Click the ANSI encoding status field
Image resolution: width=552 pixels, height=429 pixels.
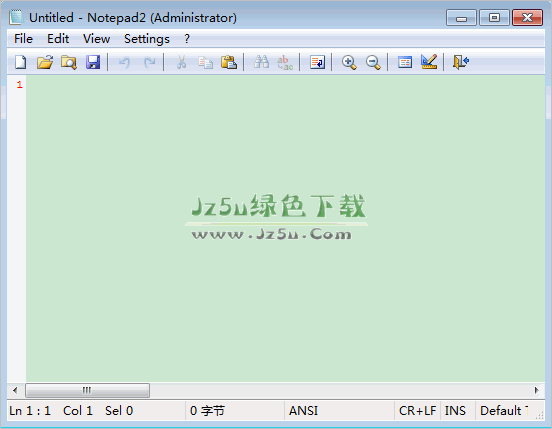click(339, 411)
